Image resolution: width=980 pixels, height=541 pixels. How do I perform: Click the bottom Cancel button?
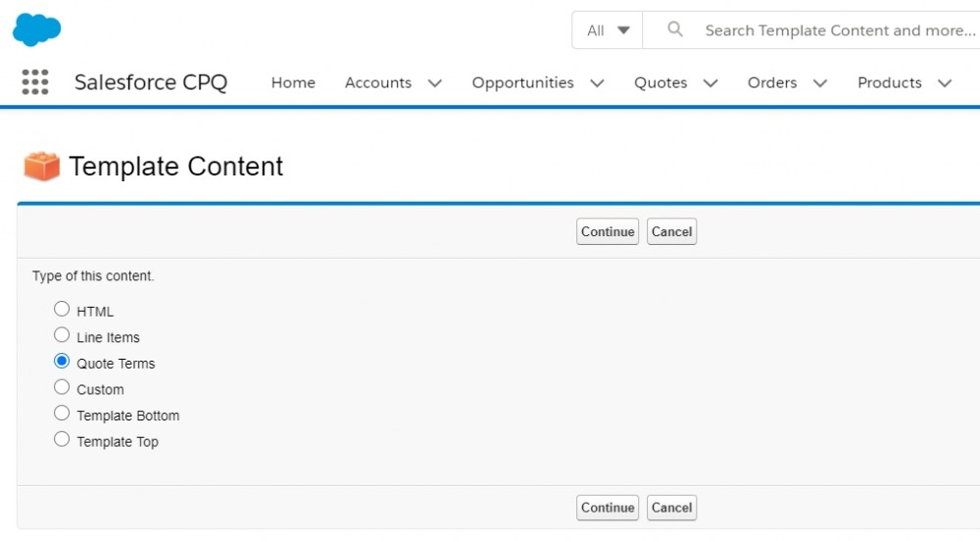[672, 508]
